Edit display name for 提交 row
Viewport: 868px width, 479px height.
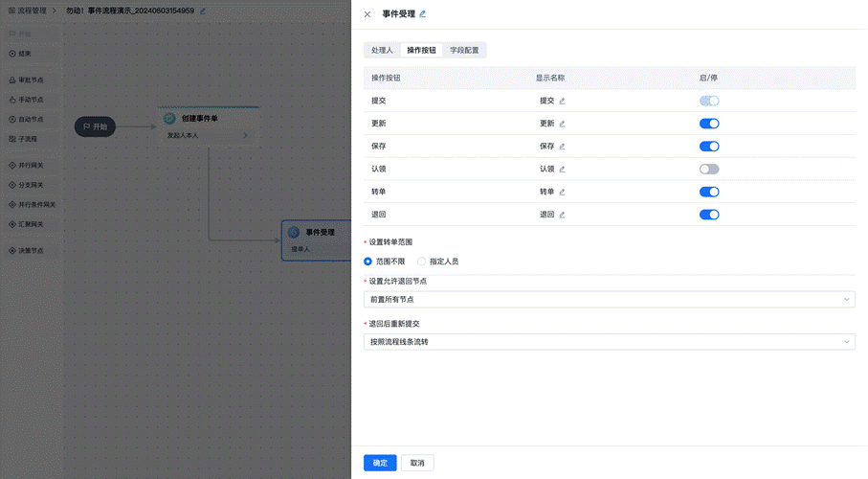click(562, 101)
